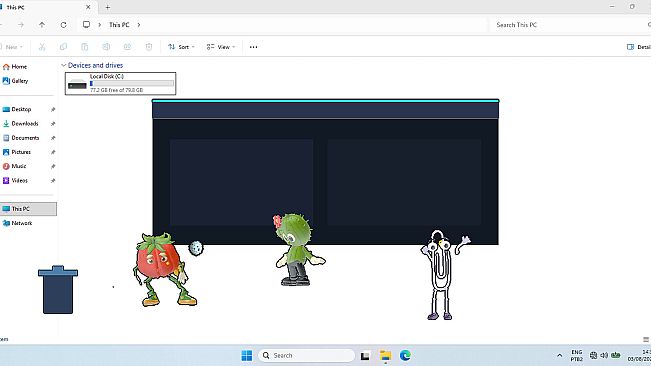Close the This PC tab
The image size is (651, 366).
[x=88, y=7]
